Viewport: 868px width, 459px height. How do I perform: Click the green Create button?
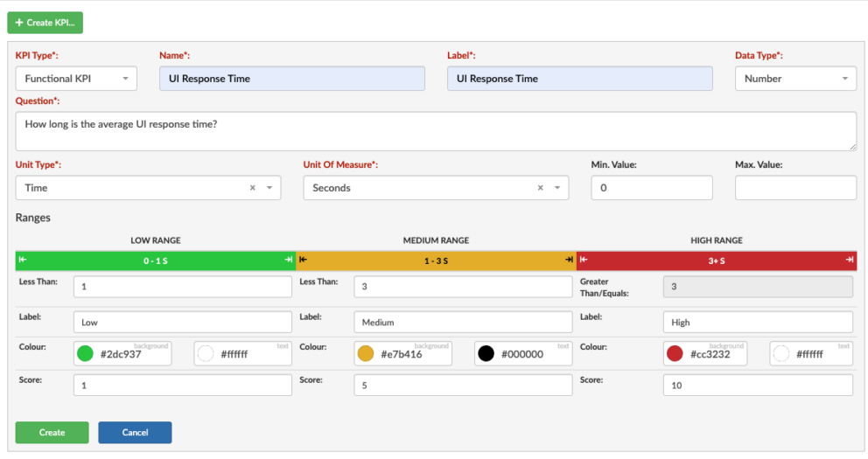pos(52,433)
